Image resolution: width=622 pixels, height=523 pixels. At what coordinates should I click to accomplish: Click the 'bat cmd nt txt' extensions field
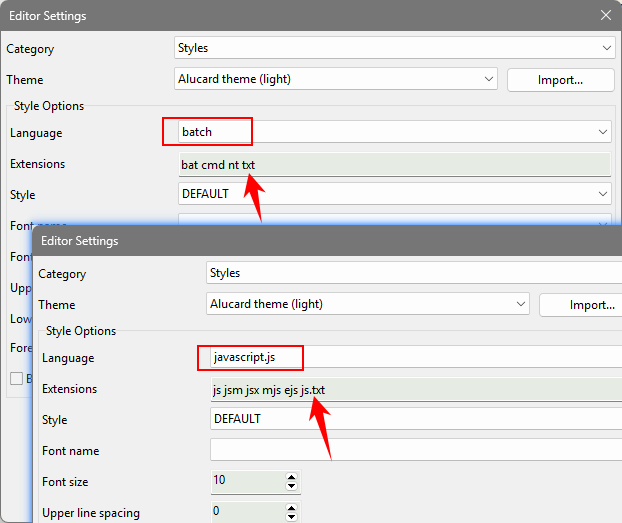[394, 164]
